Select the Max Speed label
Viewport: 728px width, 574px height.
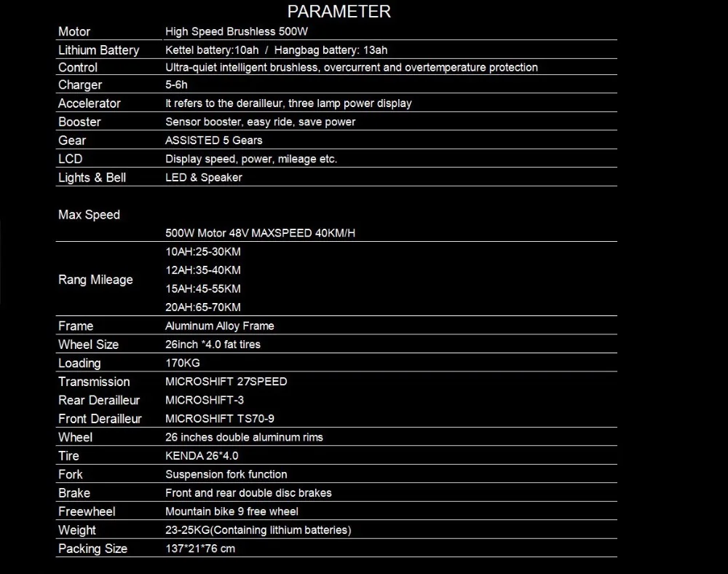(x=89, y=215)
